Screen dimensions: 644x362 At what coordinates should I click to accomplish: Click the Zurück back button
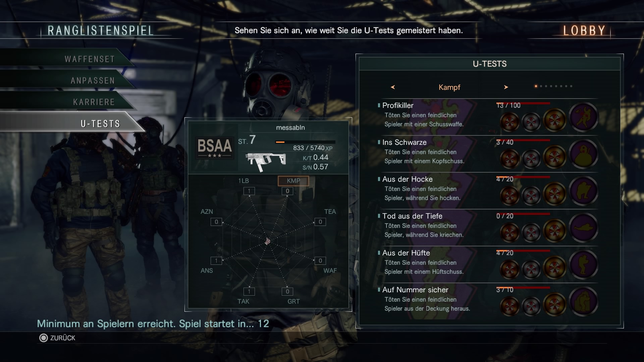coord(57,338)
